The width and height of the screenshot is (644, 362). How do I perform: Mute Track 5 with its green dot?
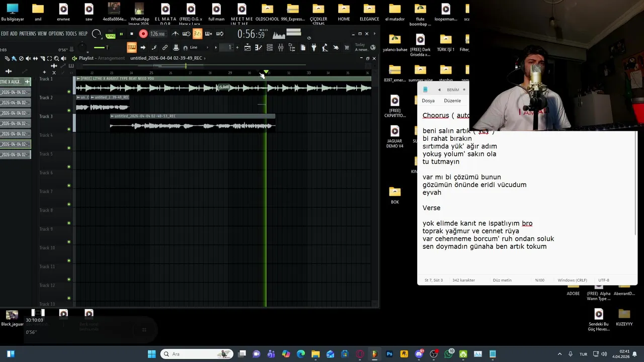coord(69,167)
